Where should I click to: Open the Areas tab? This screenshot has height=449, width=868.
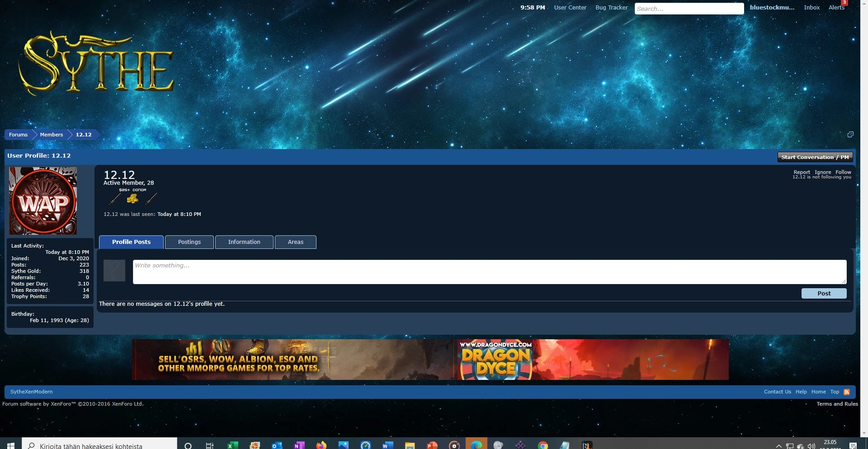coord(296,242)
